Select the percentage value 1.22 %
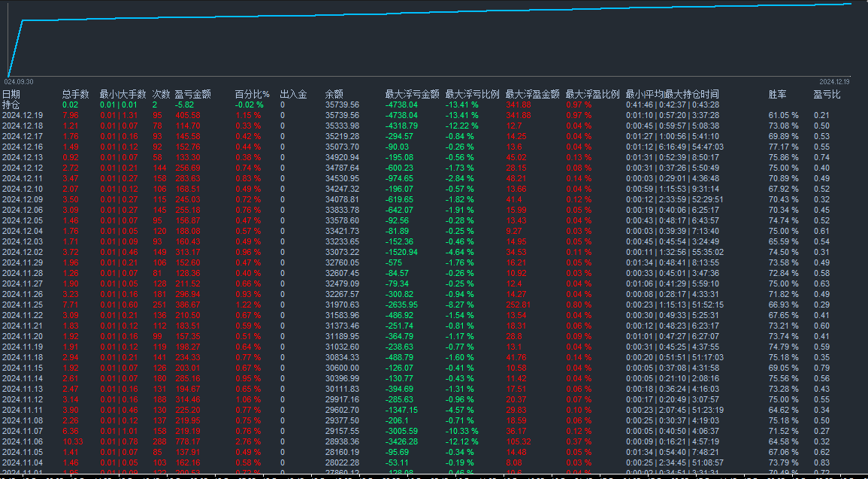 coord(247,305)
